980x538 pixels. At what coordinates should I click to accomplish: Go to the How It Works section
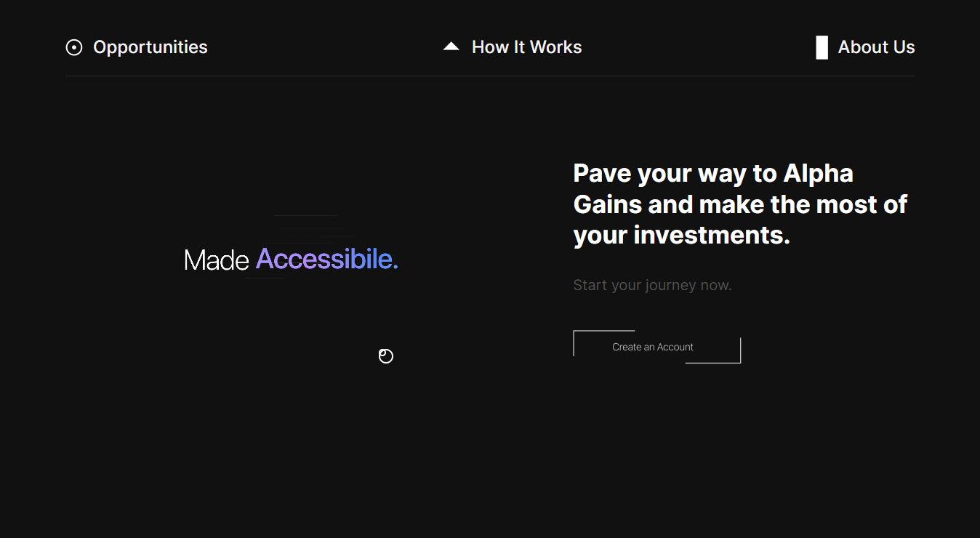pyautogui.click(x=526, y=47)
